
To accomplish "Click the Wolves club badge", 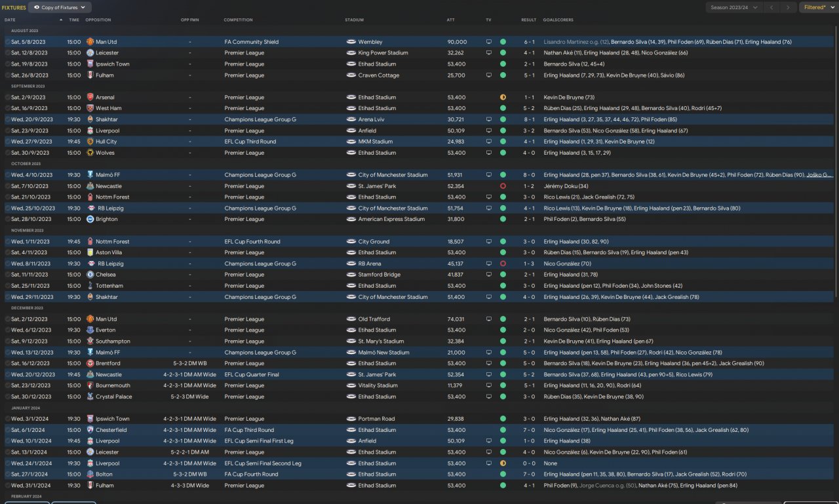I will click(x=90, y=153).
